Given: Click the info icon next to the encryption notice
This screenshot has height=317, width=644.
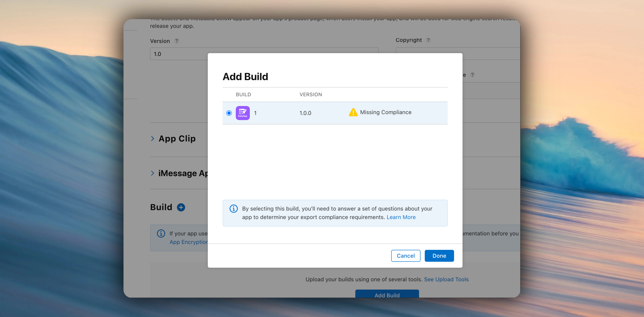Looking at the screenshot, I should (x=161, y=233).
